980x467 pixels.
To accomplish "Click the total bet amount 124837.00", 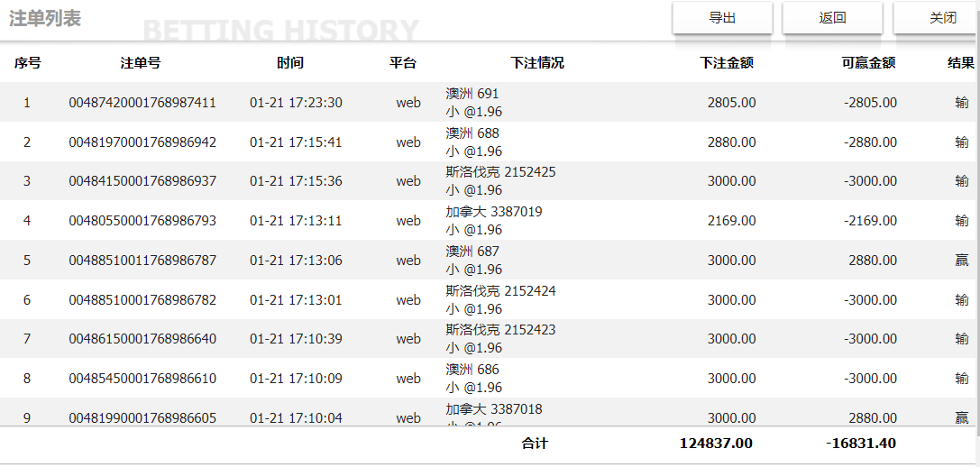I will point(716,444).
